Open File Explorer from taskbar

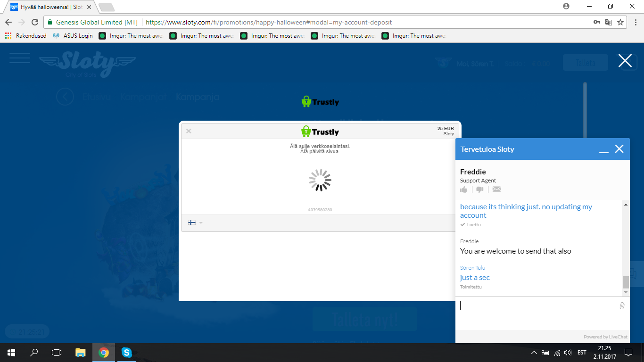point(81,353)
